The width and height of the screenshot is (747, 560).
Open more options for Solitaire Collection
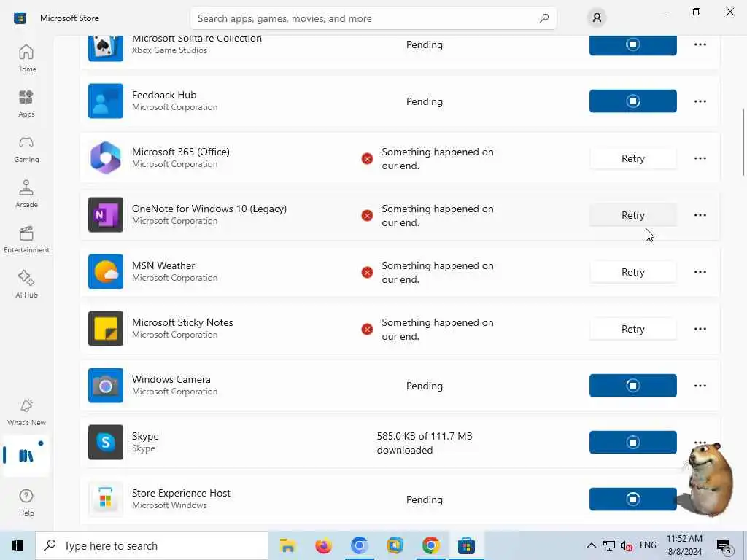pyautogui.click(x=700, y=44)
